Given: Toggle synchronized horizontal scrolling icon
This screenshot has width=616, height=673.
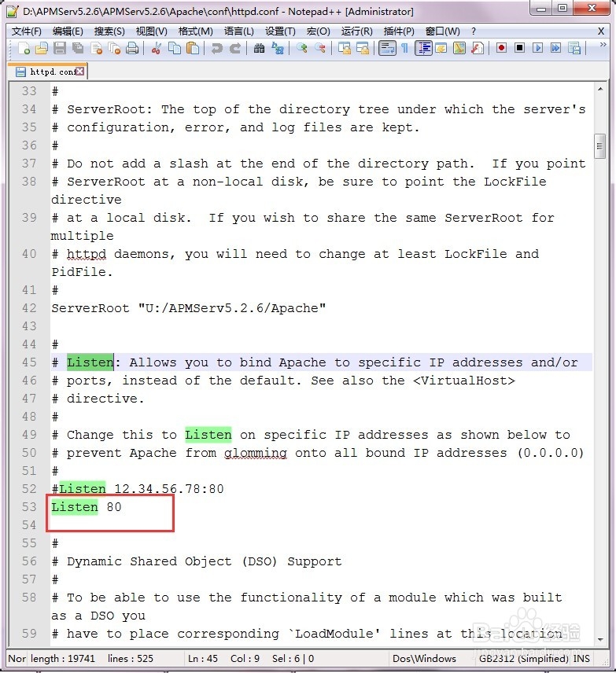Looking at the screenshot, I should (363, 48).
